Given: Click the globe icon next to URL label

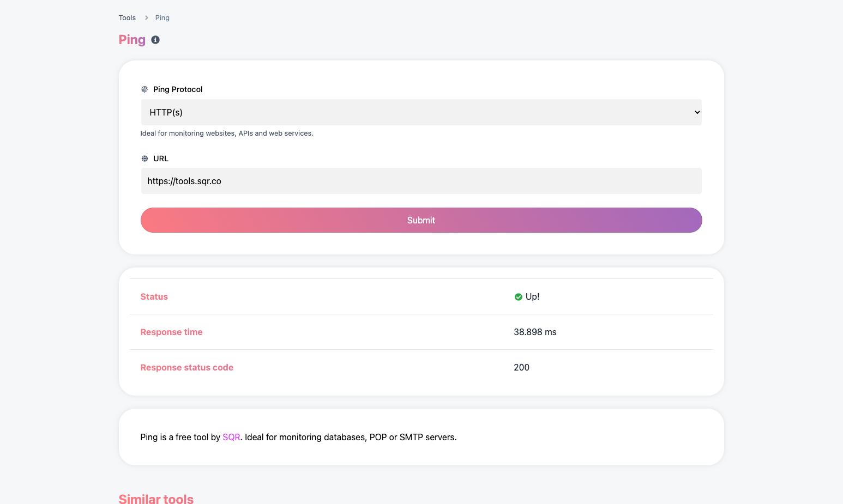Looking at the screenshot, I should pyautogui.click(x=144, y=158).
